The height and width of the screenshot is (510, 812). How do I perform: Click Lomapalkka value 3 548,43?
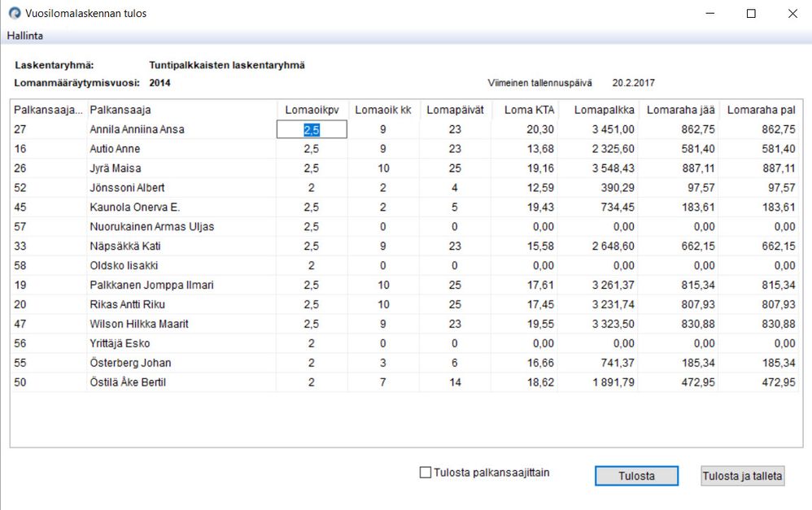pyautogui.click(x=613, y=168)
